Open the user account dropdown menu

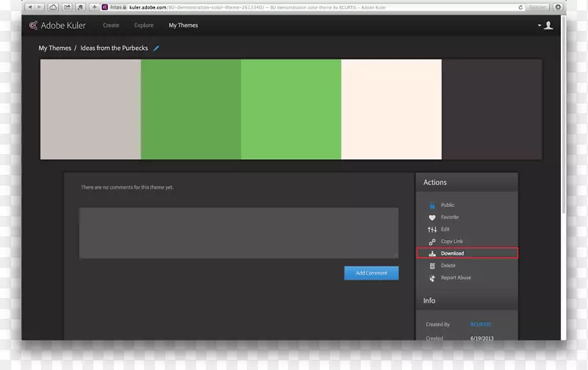545,26
